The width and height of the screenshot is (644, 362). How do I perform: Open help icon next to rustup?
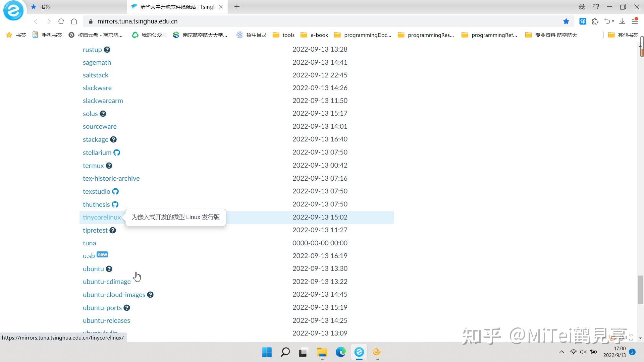107,50
